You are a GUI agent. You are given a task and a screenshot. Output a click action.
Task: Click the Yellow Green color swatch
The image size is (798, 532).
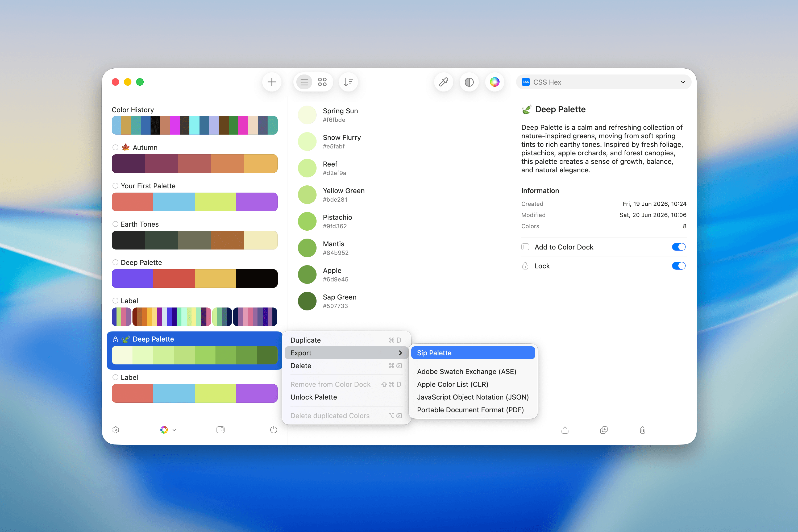point(307,195)
